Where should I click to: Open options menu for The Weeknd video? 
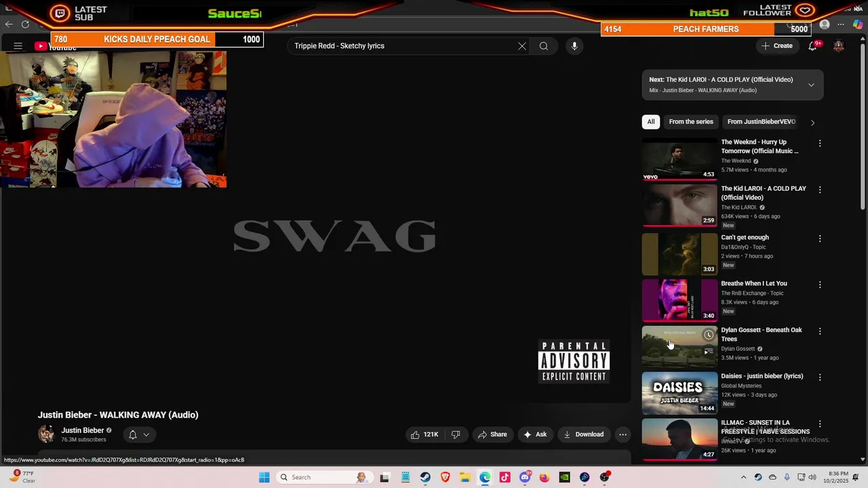(820, 143)
